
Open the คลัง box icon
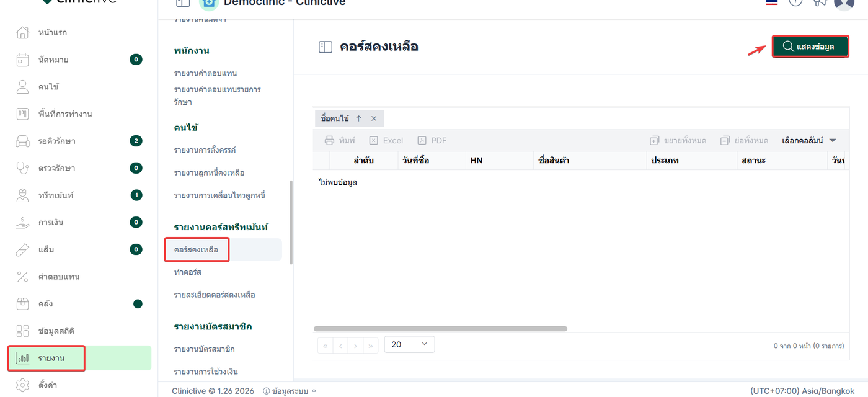pyautogui.click(x=22, y=304)
